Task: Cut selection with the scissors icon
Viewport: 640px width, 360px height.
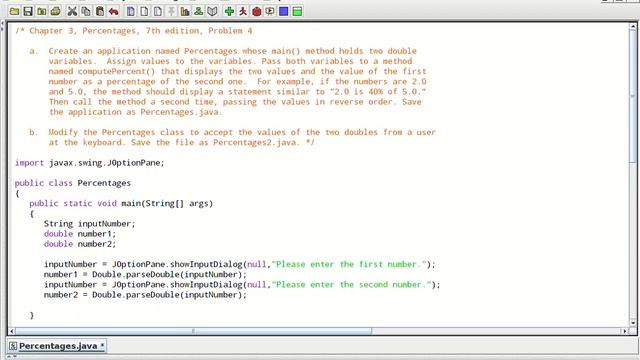Action: [72, 11]
